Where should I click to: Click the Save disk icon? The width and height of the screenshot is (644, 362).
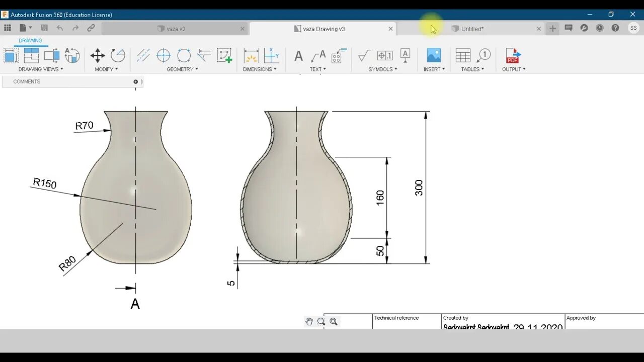(44, 28)
